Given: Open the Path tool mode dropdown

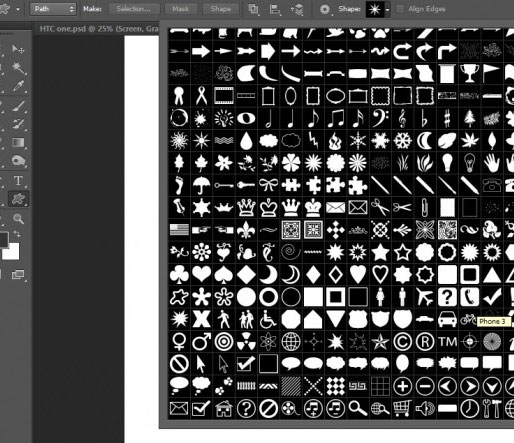Looking at the screenshot, I should (53, 9).
